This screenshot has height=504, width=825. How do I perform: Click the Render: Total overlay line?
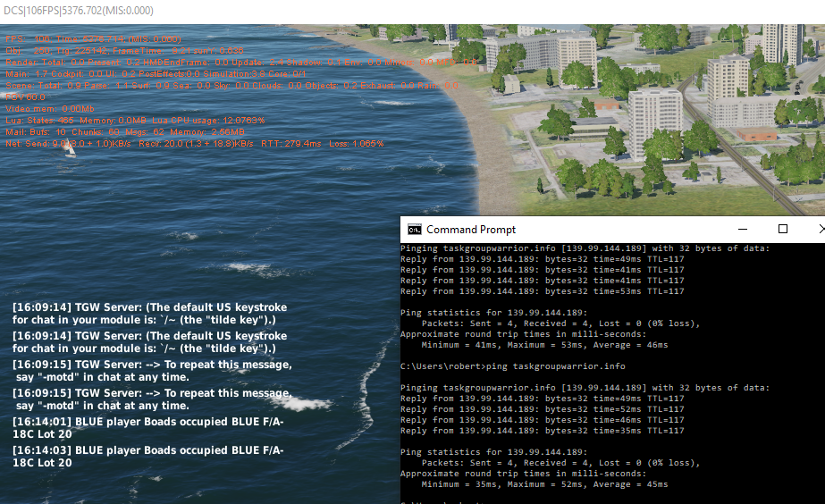(x=241, y=62)
